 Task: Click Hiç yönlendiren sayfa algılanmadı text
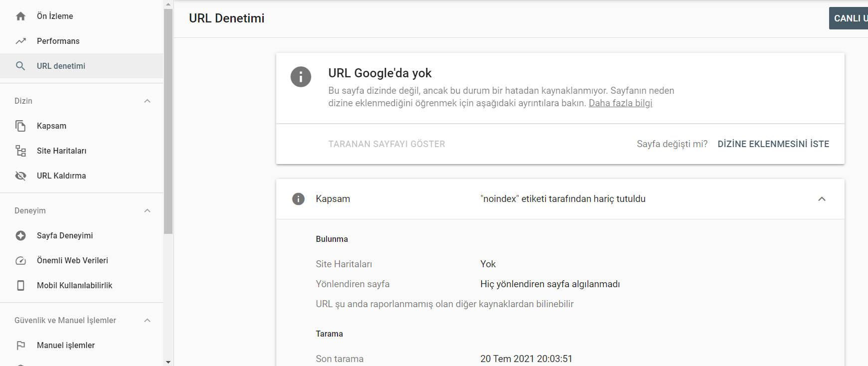click(x=550, y=284)
